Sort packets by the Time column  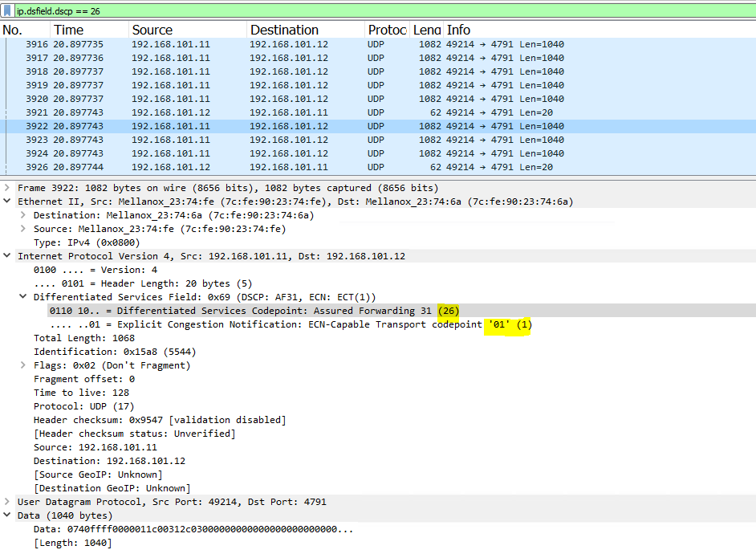[69, 29]
